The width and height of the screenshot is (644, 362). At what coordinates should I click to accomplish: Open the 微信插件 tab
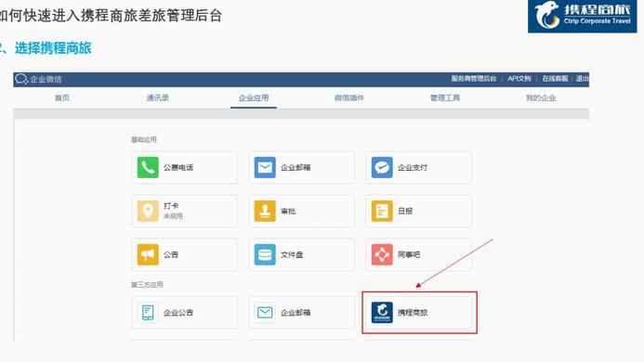349,97
